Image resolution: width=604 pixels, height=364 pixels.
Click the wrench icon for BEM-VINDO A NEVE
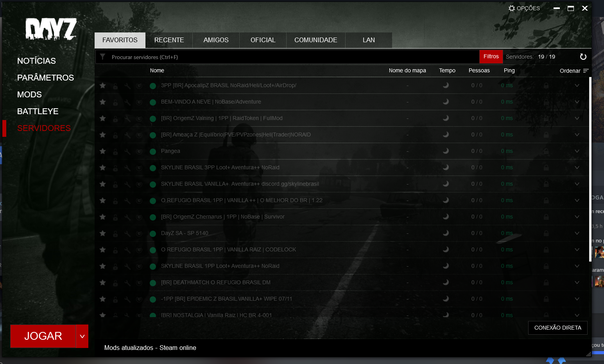(x=127, y=102)
